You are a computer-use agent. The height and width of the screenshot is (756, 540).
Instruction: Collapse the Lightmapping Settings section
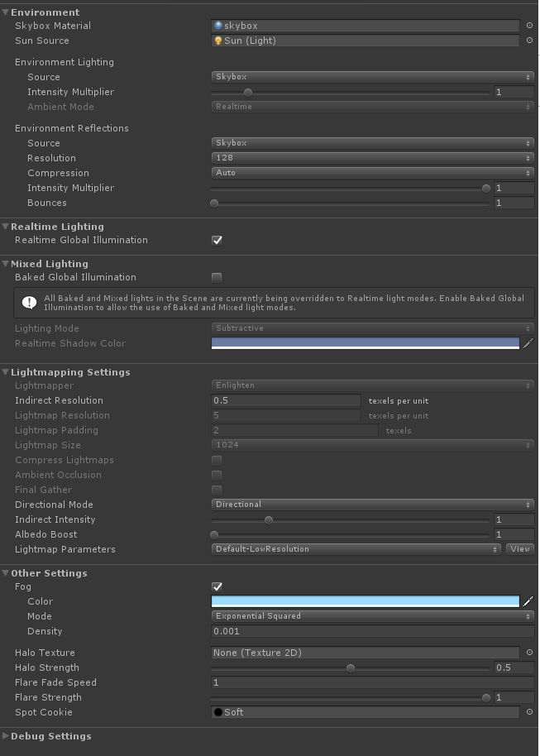[x=7, y=372]
